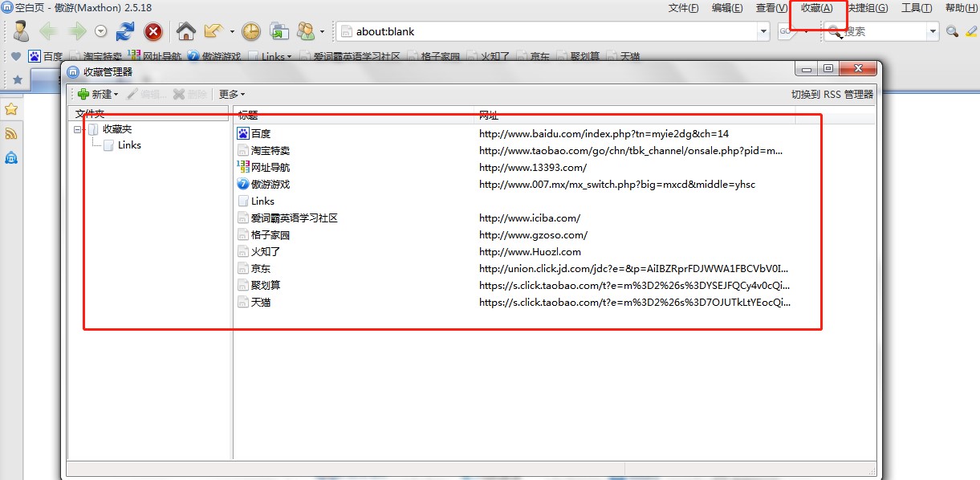
Task: Expand the Links folder on the favorites bar
Action: [x=270, y=56]
